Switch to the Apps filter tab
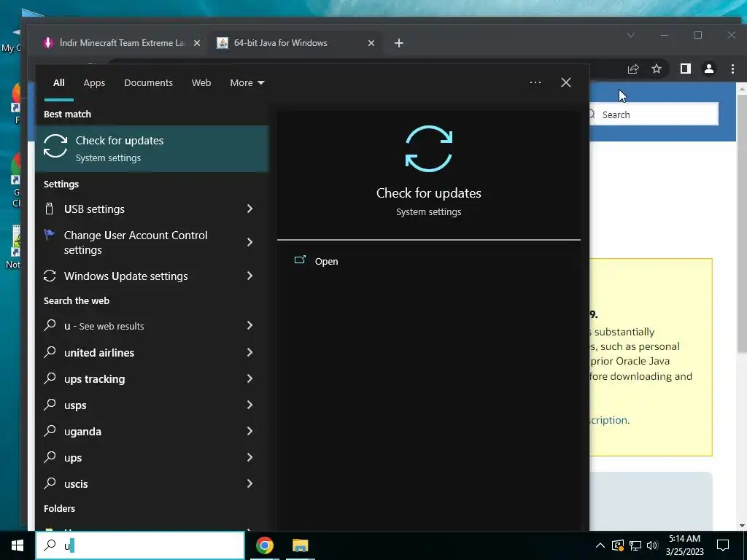This screenshot has height=560, width=747. 94,83
